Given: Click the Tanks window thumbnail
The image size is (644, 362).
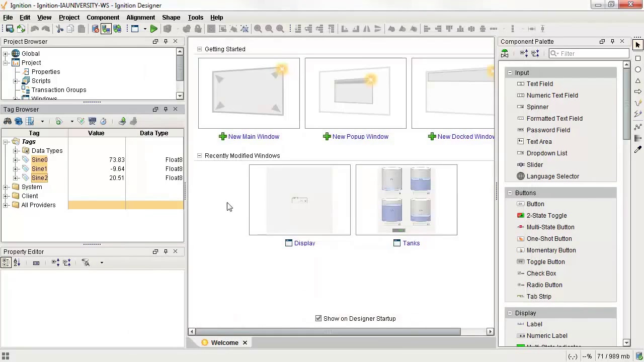Looking at the screenshot, I should tap(407, 200).
